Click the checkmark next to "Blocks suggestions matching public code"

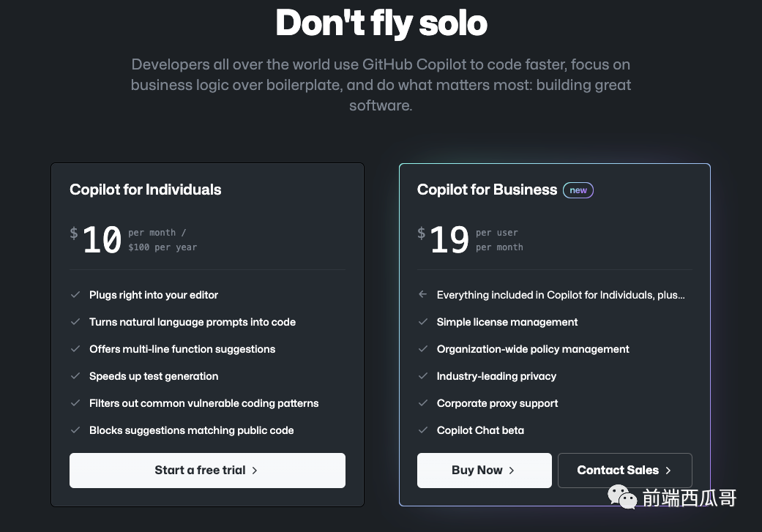pyautogui.click(x=75, y=430)
